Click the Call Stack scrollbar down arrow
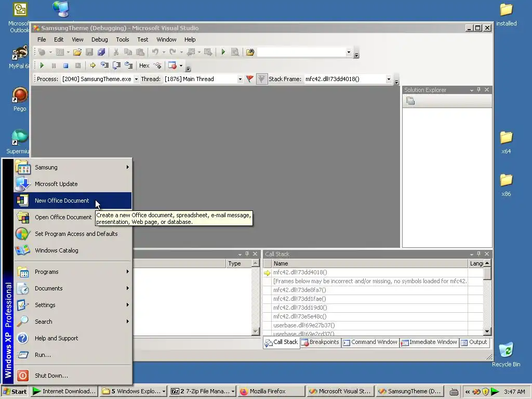The image size is (532, 399). tap(487, 331)
